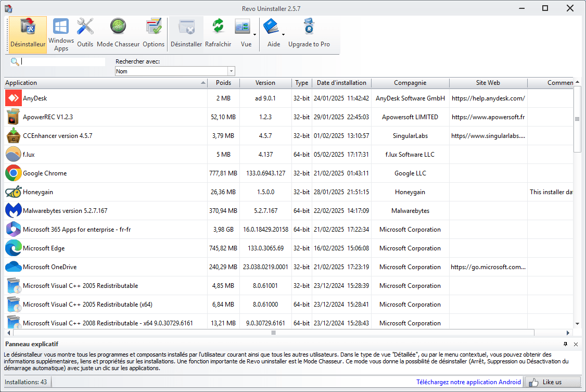Select the Microsoft OneDrive cloud icon
The height and width of the screenshot is (392, 586).
tap(14, 267)
